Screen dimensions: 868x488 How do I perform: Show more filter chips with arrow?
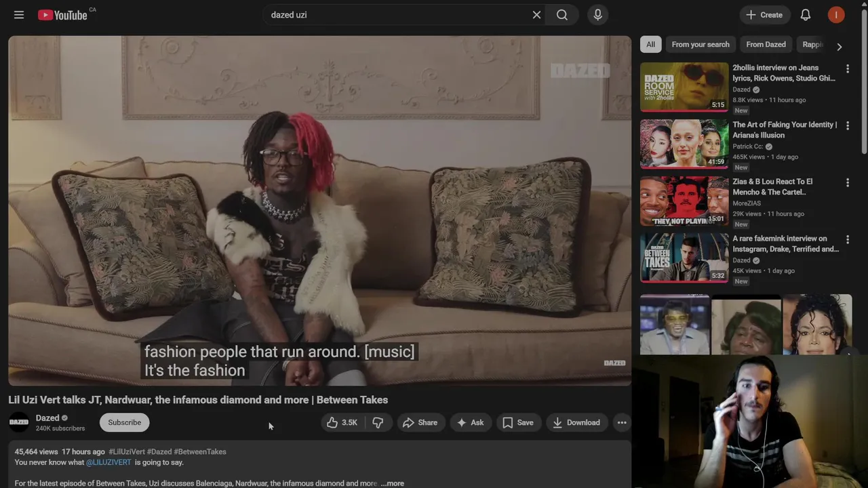840,47
